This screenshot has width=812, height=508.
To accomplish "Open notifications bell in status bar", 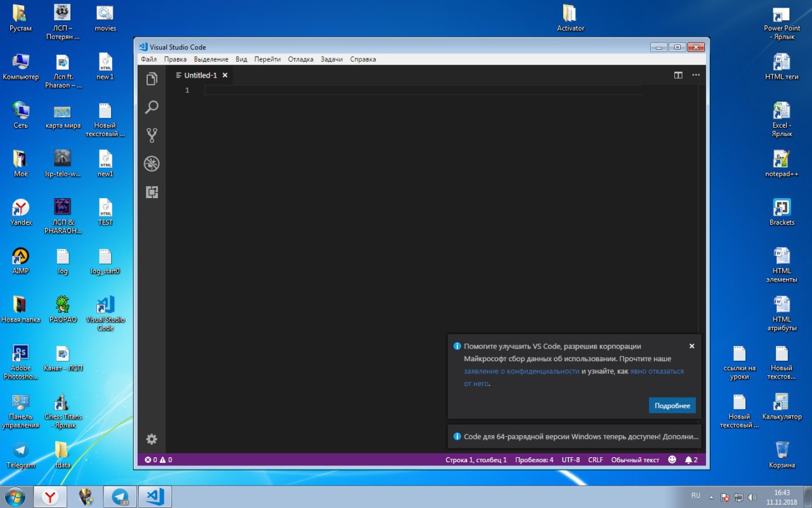I will click(x=691, y=460).
